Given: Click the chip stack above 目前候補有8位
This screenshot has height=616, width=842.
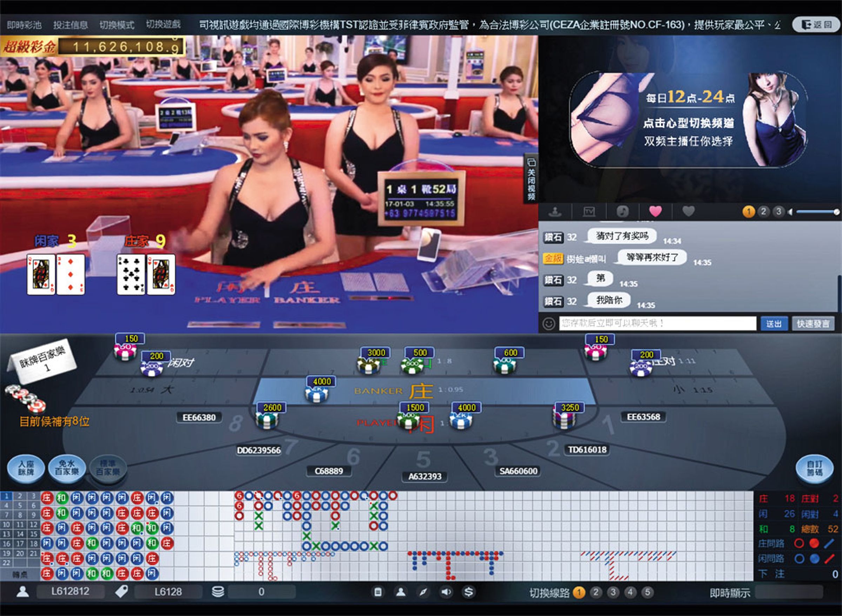Looking at the screenshot, I should (25, 398).
